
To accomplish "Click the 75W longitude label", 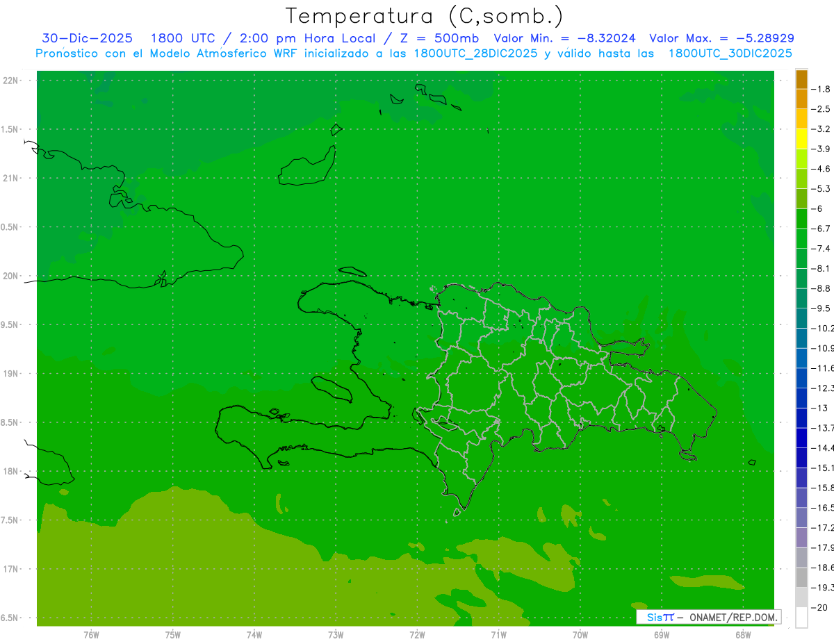I will (173, 635).
